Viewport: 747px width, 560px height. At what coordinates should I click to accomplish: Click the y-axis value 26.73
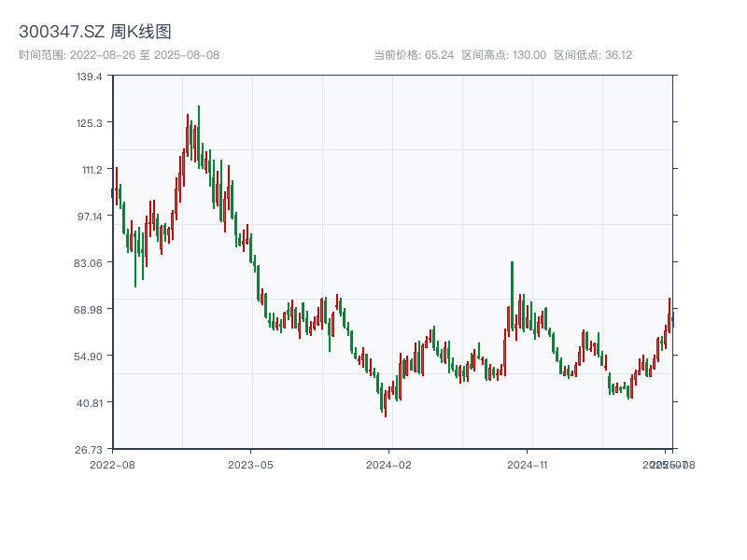pos(89,450)
